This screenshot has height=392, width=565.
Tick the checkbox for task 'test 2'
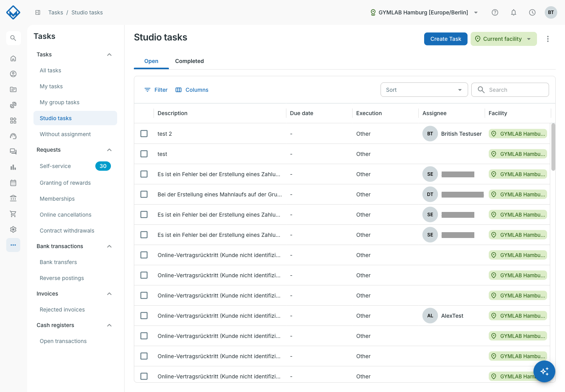click(144, 134)
